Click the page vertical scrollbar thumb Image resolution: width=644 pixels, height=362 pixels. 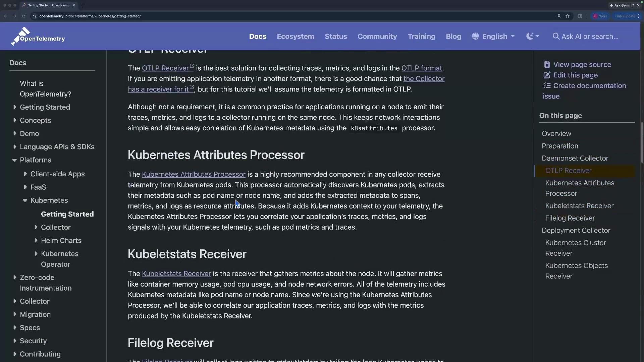[x=642, y=143]
